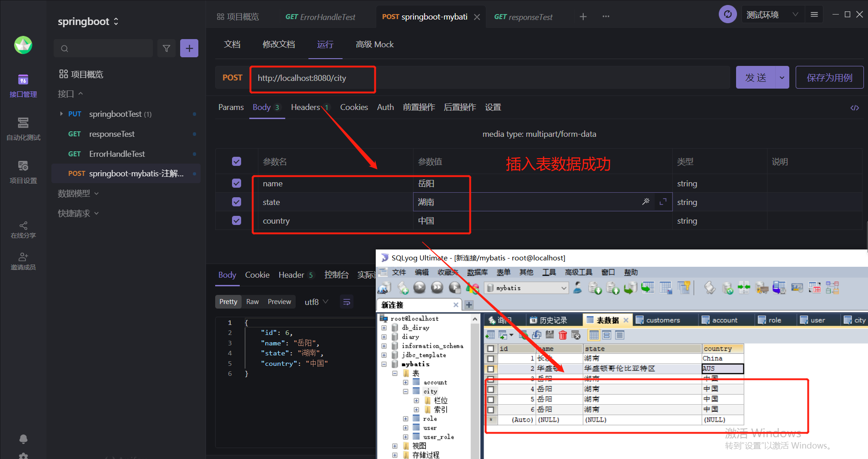Viewport: 868px width, 459px height.
Task: Expand the 数据模型 section
Action: tap(78, 194)
